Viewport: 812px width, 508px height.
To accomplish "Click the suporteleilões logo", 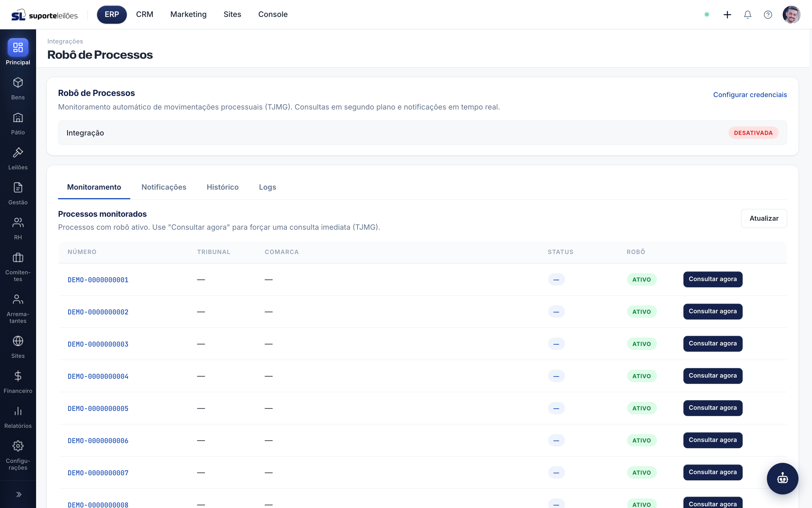I will [45, 15].
